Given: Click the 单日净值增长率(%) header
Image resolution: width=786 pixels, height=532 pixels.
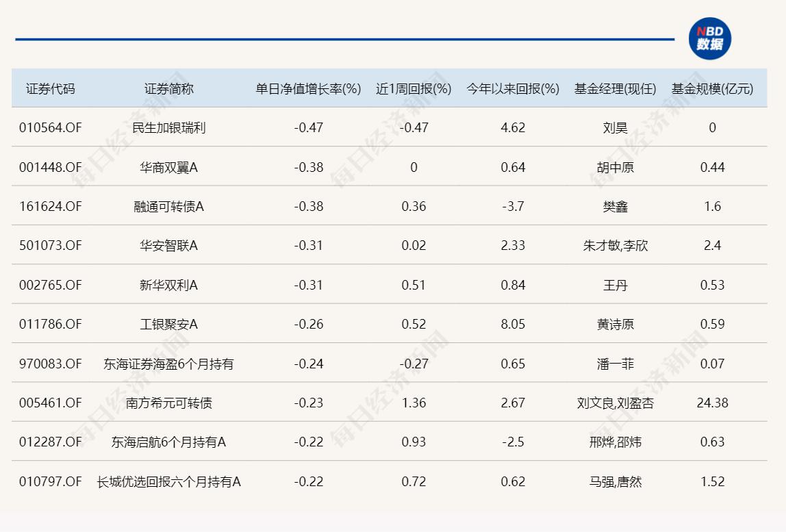Looking at the screenshot, I should click(308, 89).
